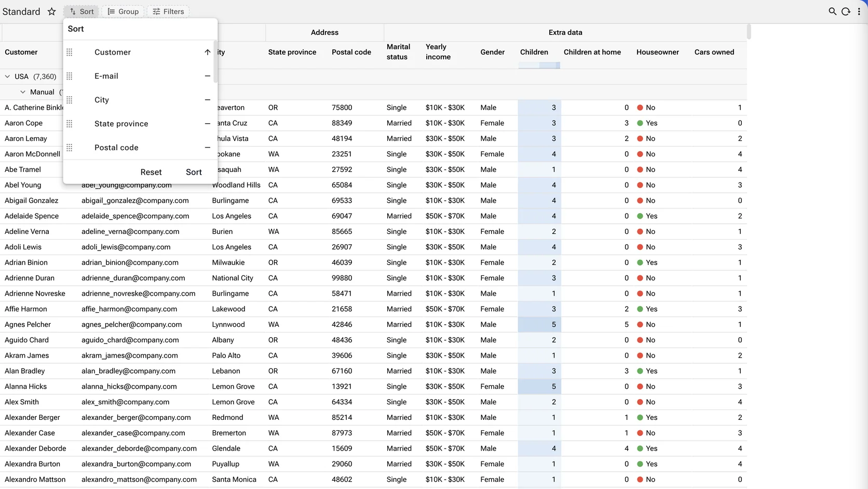Click the Woodland Hills city cell
The image size is (868, 489).
pos(236,185)
